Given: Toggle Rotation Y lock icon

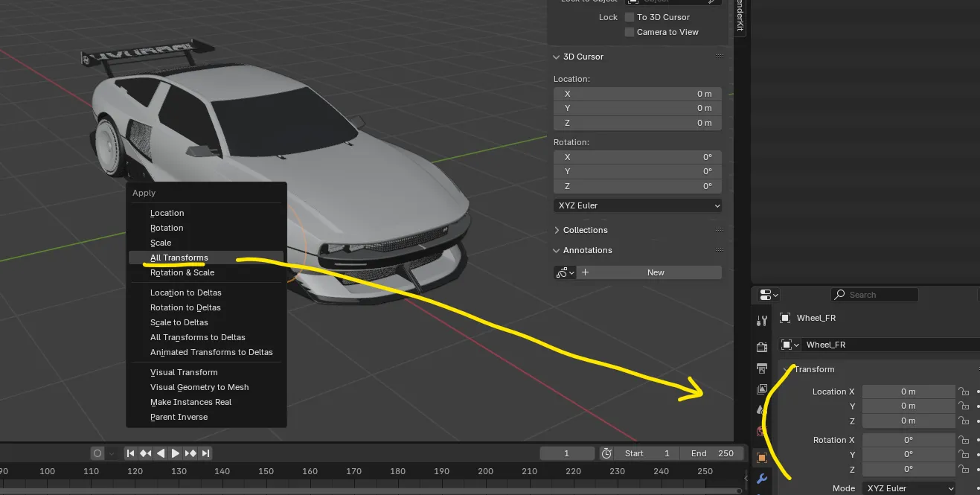Looking at the screenshot, I should [x=964, y=455].
